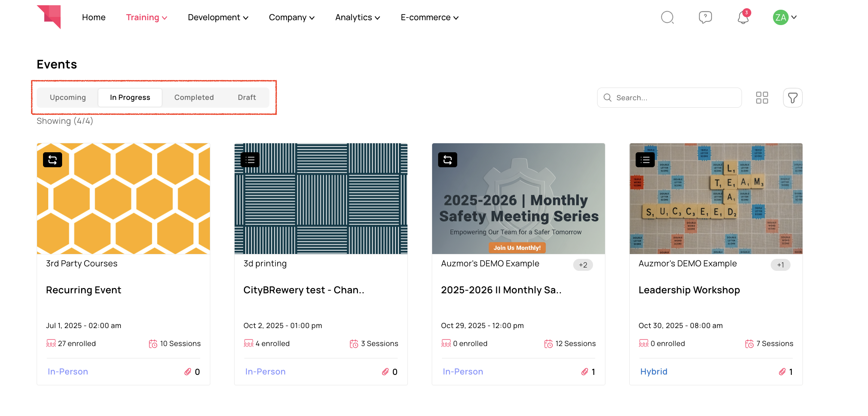Switch to grid view layout icon
Screen dimensions: 868x416
pyautogui.click(x=762, y=98)
